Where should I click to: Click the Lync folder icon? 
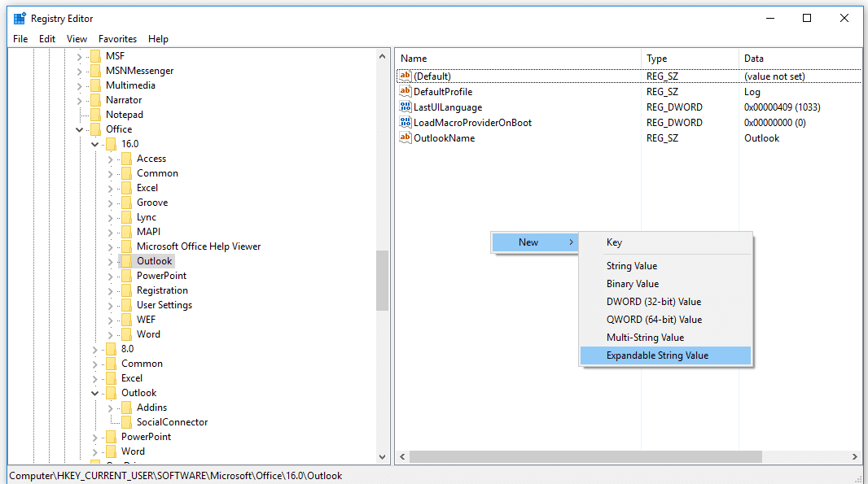click(x=126, y=217)
